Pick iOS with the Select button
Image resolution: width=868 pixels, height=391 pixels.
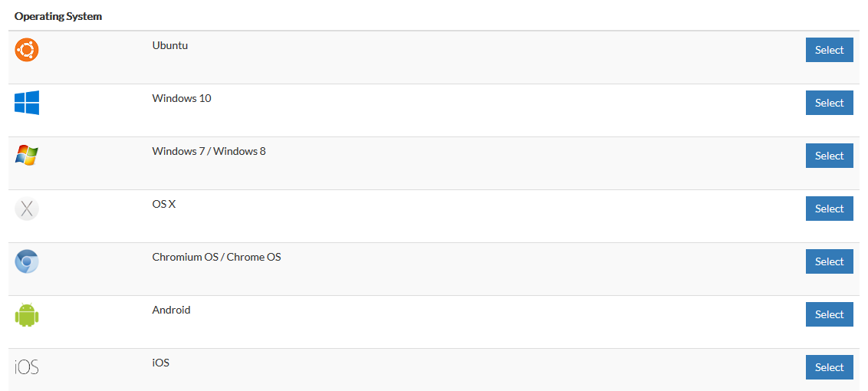click(829, 367)
